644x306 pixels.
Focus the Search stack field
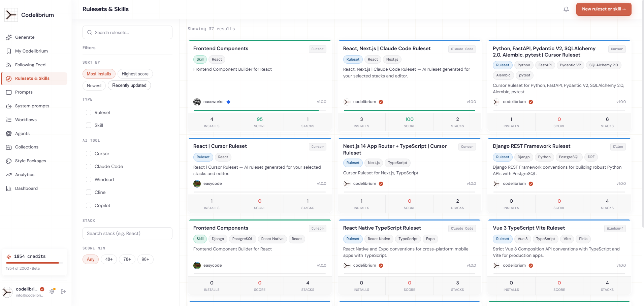(x=127, y=233)
